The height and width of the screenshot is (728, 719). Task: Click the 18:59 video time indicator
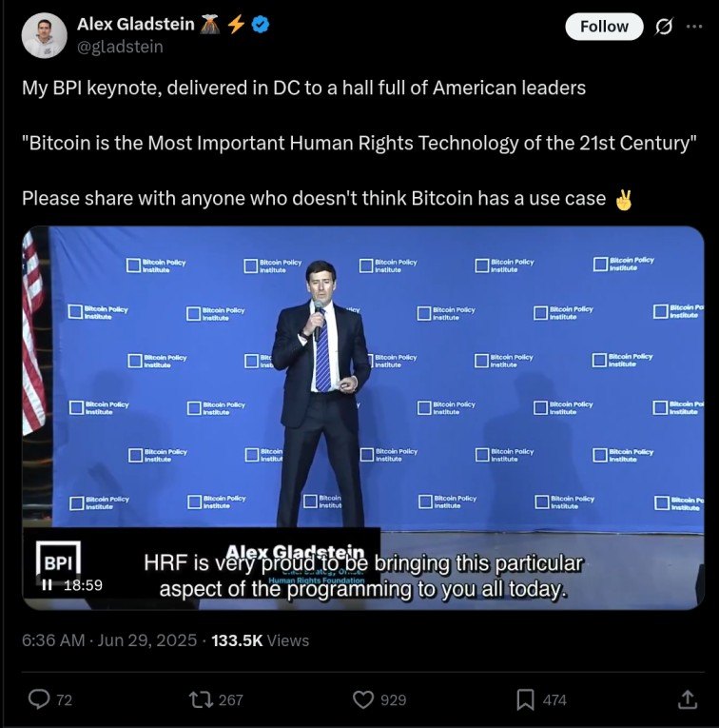(x=83, y=585)
